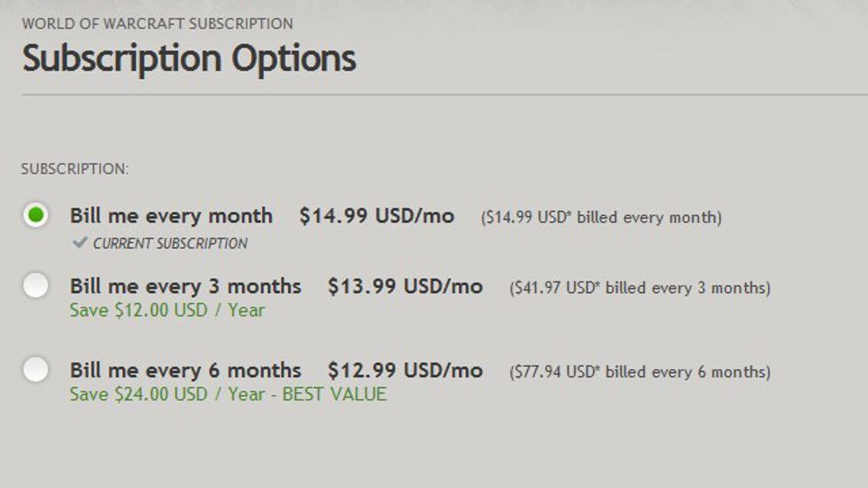This screenshot has width=868, height=488.
Task: Click the green "Save $12.00 USD / Year" text
Action: click(167, 310)
